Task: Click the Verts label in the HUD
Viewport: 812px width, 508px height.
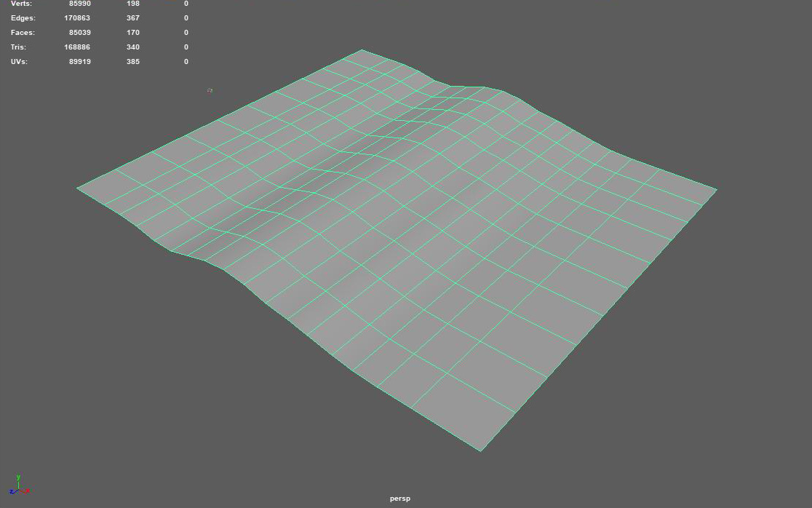Action: [21, 4]
